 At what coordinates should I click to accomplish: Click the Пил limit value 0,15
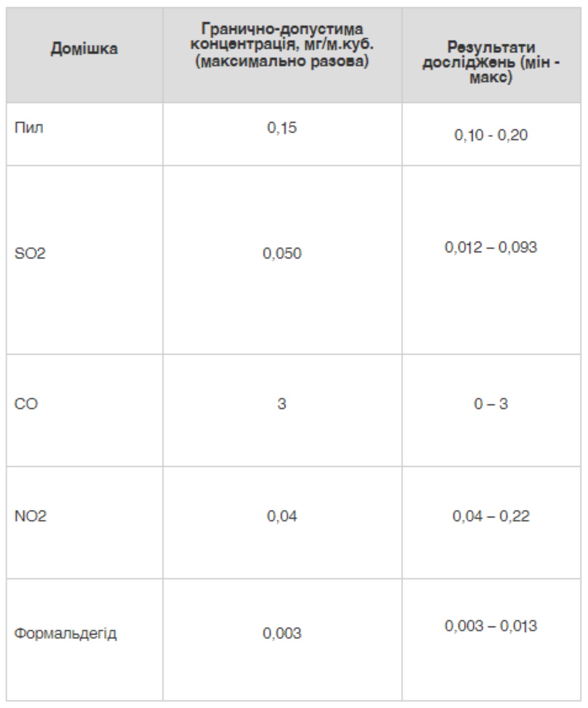[x=282, y=128]
